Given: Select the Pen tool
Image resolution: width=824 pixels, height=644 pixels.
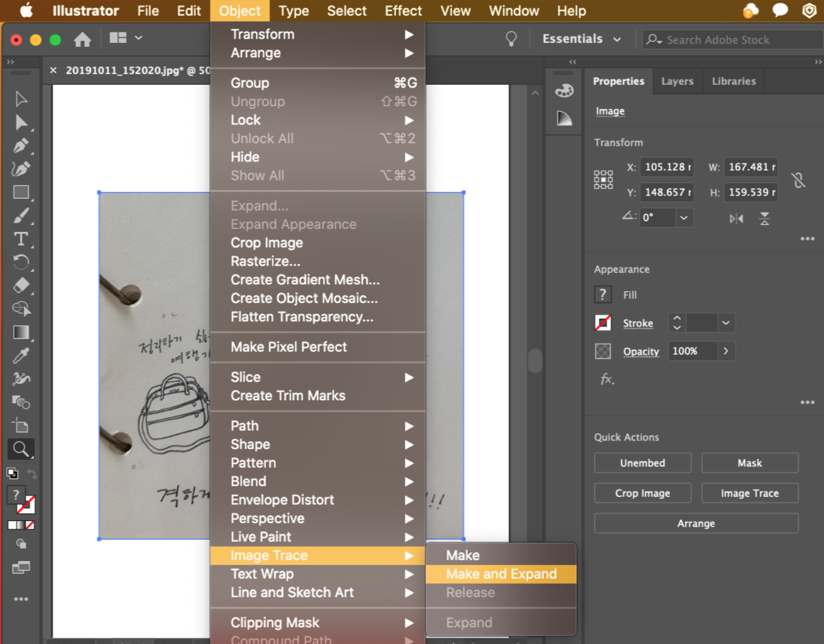Looking at the screenshot, I should (21, 146).
